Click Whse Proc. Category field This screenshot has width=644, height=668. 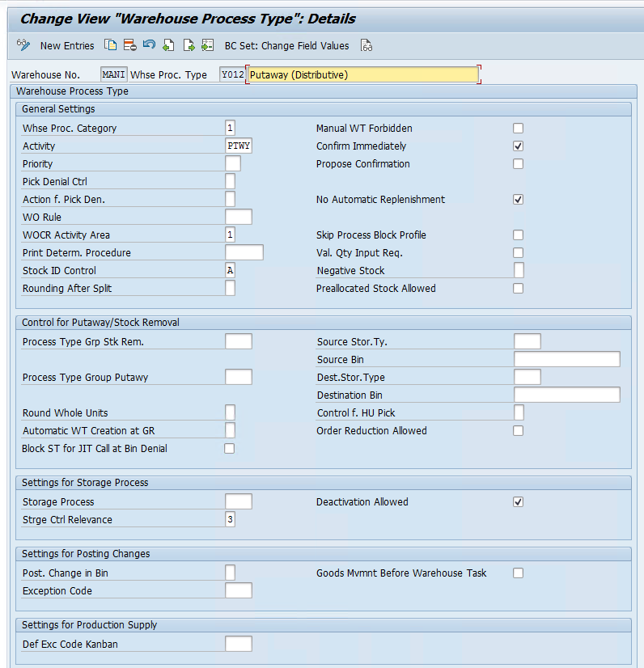point(230,128)
